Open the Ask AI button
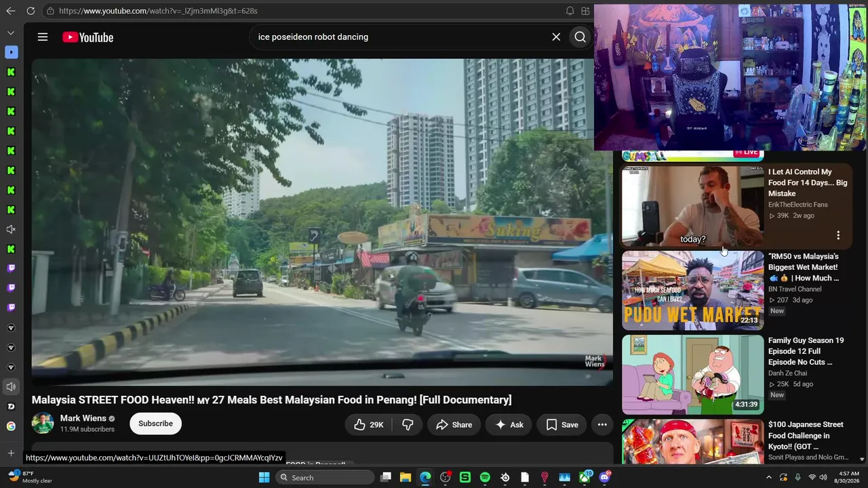 pos(509,425)
